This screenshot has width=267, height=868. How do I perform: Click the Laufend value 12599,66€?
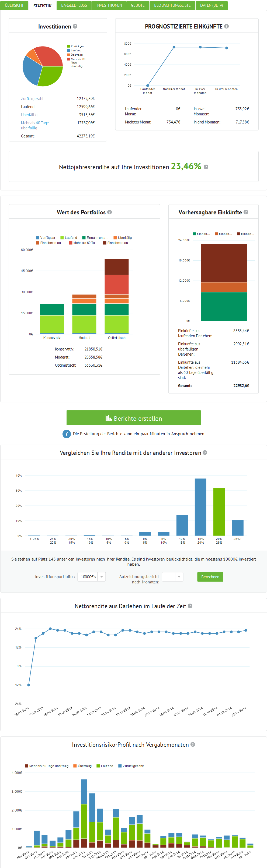pyautogui.click(x=86, y=107)
